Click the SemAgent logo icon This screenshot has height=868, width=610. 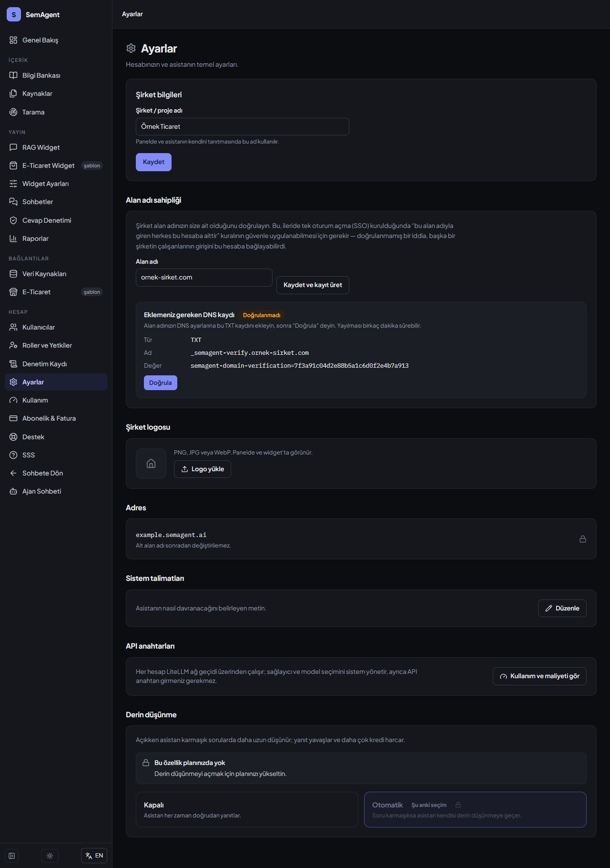14,14
